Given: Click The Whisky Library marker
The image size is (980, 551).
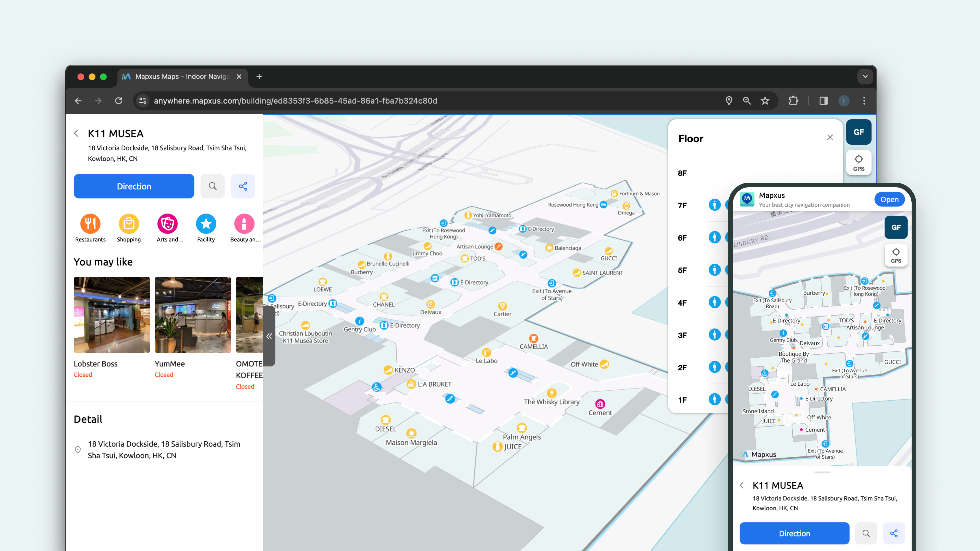Looking at the screenshot, I should point(552,393).
